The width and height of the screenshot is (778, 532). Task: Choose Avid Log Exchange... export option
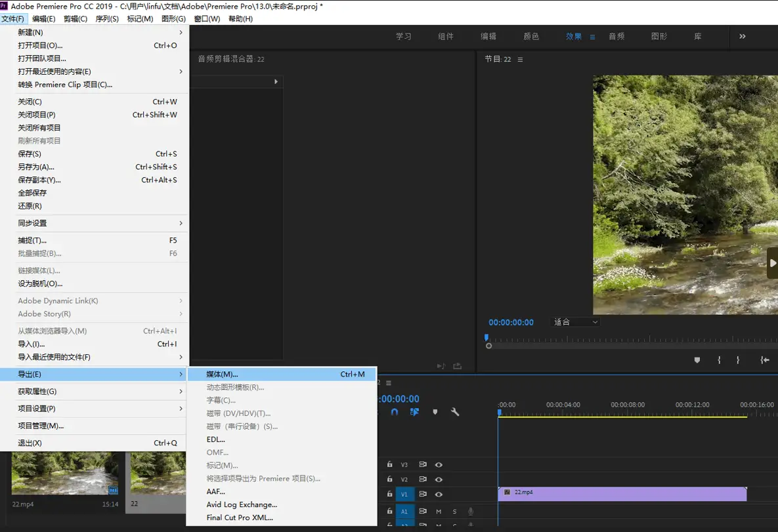[282, 504]
